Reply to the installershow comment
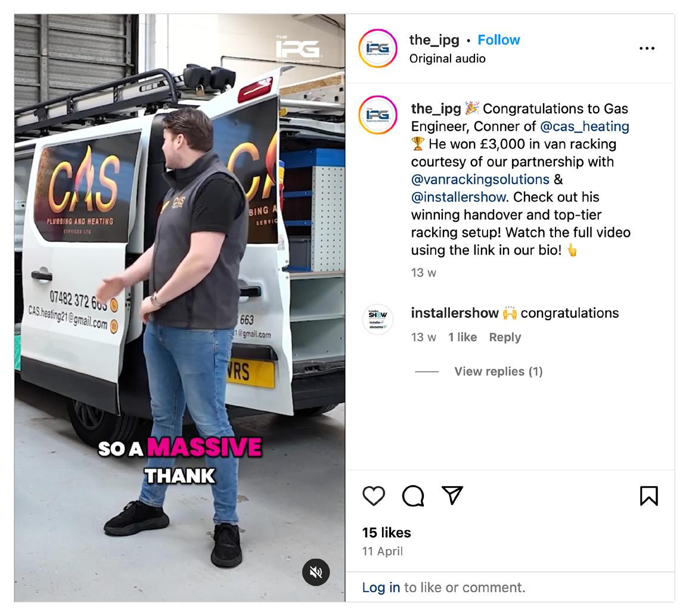 point(505,338)
